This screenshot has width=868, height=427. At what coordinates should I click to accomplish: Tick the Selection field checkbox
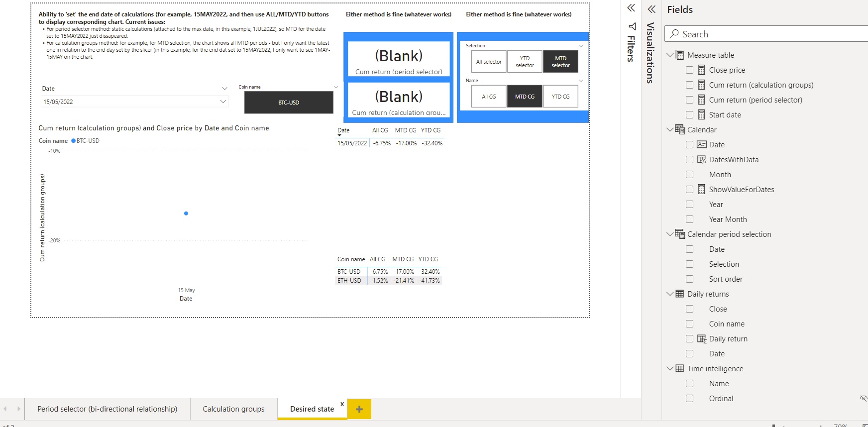tap(689, 264)
